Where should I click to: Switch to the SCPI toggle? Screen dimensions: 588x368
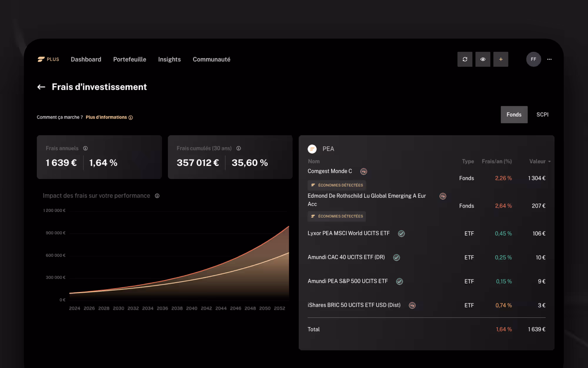pos(542,115)
